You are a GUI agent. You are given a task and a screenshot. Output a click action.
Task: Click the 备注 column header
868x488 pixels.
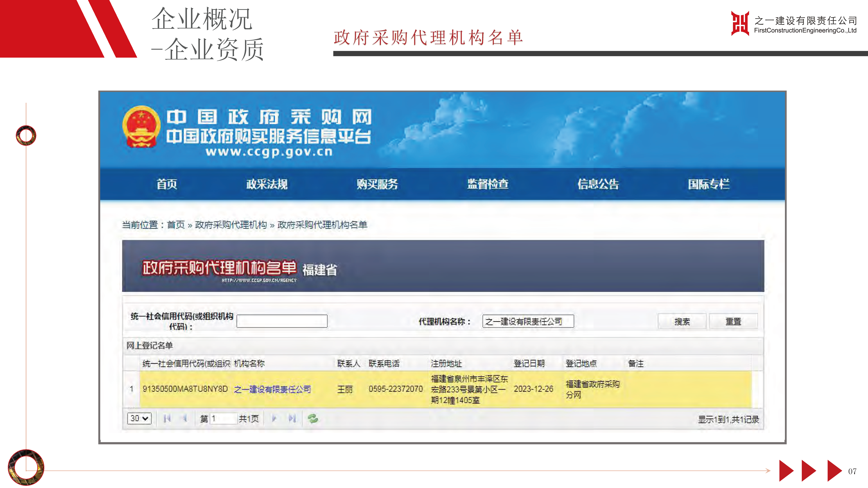pos(636,363)
